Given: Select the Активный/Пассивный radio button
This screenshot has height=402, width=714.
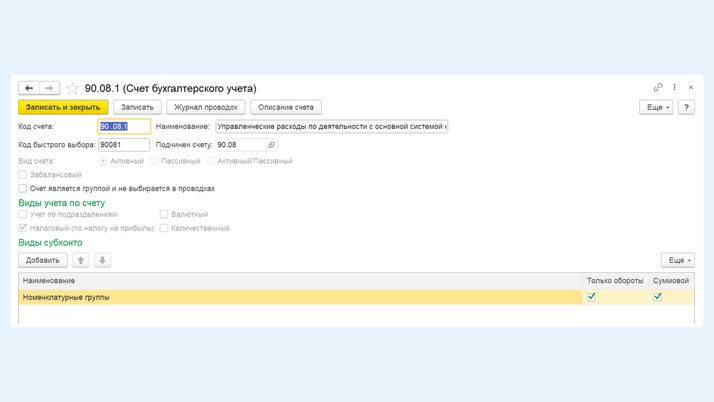Looking at the screenshot, I should (210, 161).
